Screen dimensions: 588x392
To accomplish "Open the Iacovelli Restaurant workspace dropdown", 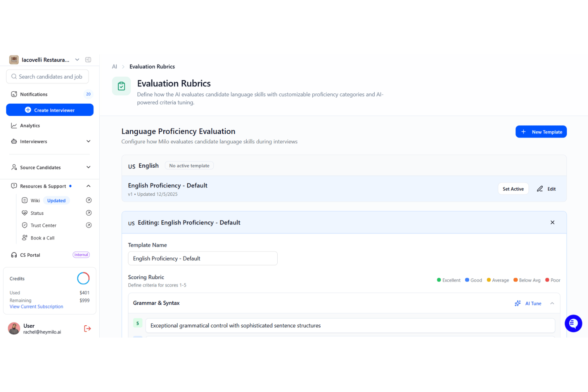I will coord(77,60).
